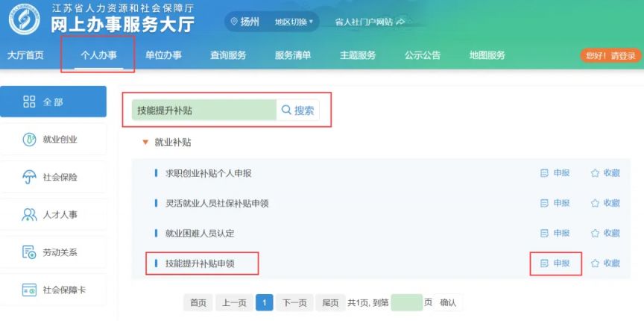The height and width of the screenshot is (321, 644).
Task: Click 申报 icon for 求职创业补贴个人申报
Action: (x=544, y=173)
